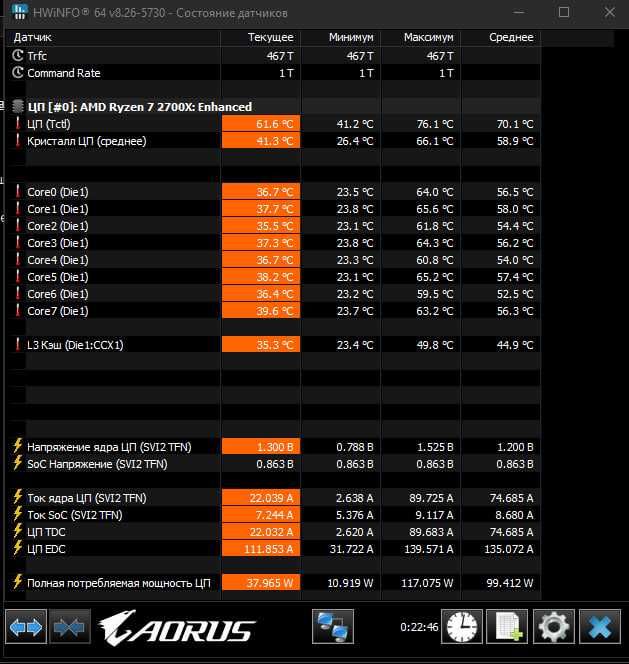
Task: Click minimum value 2.638 A for Ток ядра ЦП
Action: tap(355, 498)
